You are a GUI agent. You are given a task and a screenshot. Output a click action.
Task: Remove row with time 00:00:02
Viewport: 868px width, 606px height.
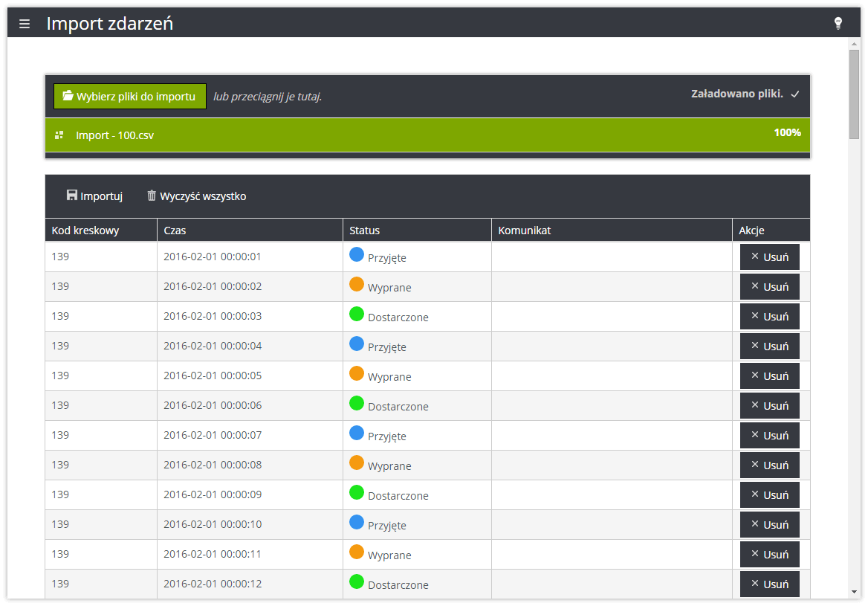point(769,287)
